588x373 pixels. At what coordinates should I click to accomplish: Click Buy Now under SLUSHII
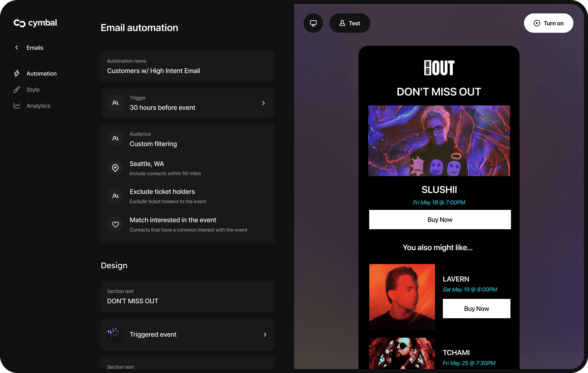click(440, 220)
